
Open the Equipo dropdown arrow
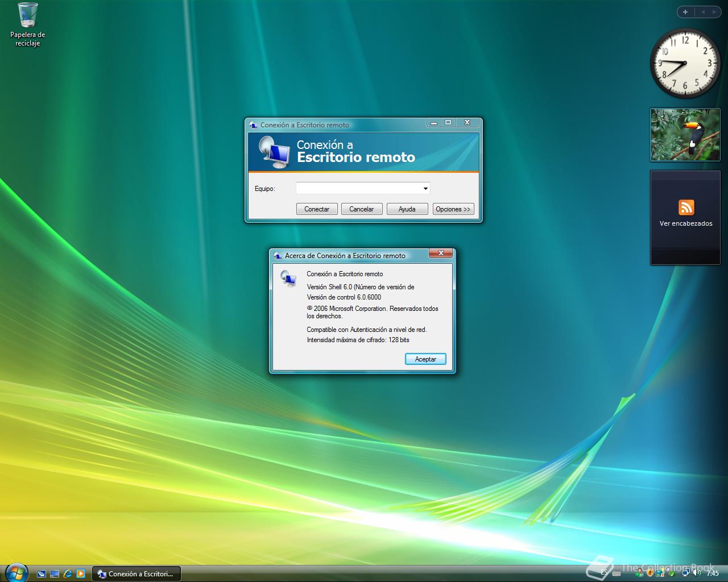click(425, 188)
